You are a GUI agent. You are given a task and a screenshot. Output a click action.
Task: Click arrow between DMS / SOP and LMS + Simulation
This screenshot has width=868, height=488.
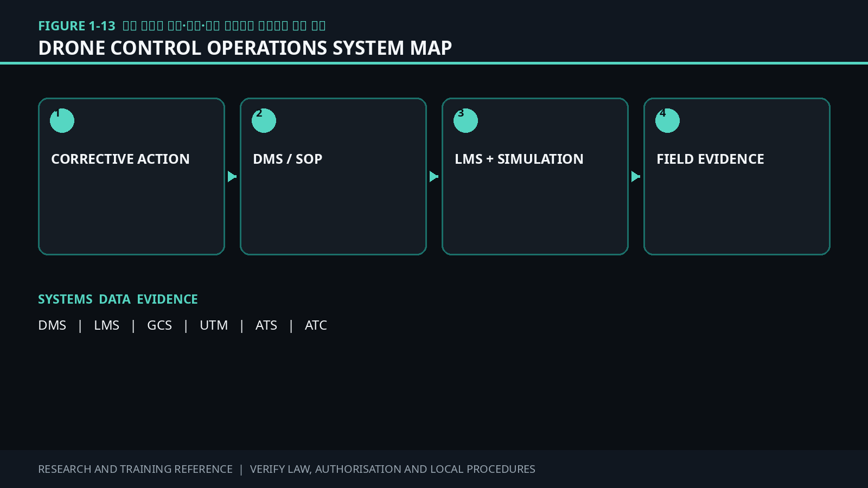434,177
